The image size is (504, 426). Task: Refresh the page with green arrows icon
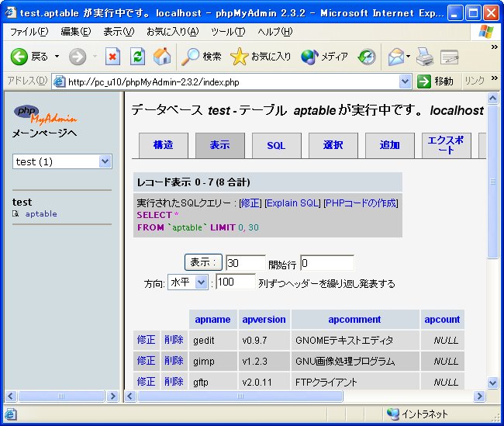click(x=137, y=57)
